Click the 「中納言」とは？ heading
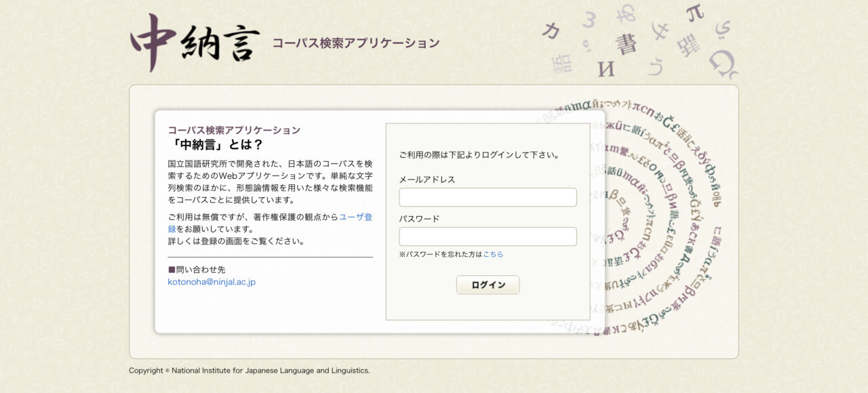The image size is (868, 393). pos(216,144)
